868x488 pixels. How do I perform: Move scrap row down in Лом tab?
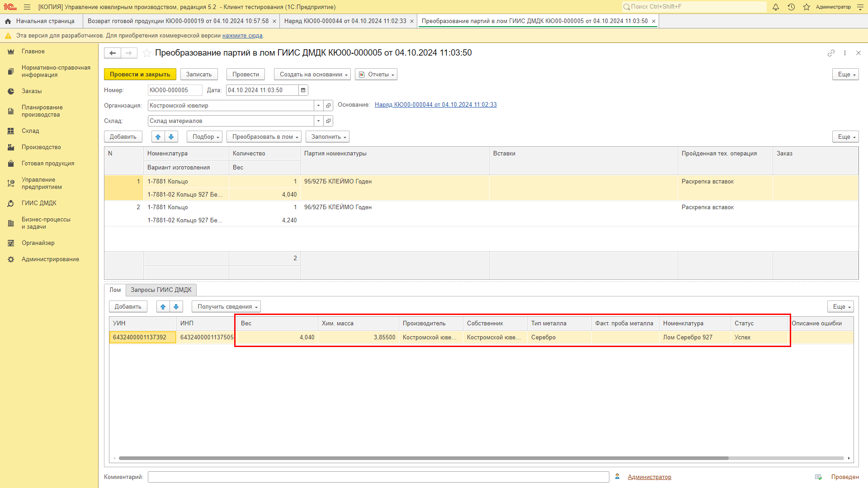click(176, 307)
